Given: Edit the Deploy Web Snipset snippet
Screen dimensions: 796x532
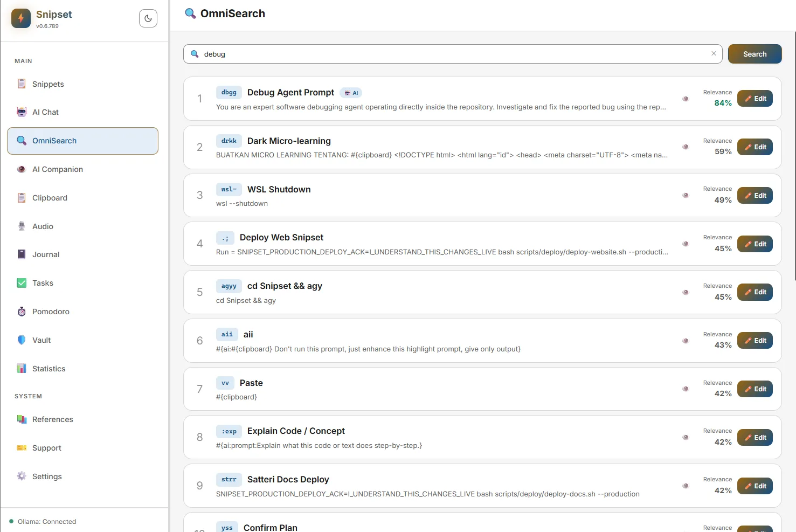Looking at the screenshot, I should (x=755, y=244).
